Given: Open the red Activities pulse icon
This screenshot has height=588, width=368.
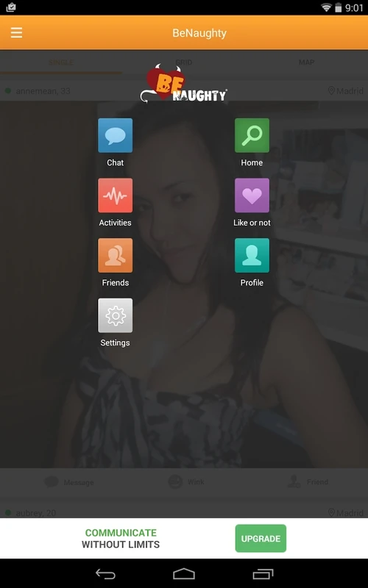Looking at the screenshot, I should pos(115,196).
